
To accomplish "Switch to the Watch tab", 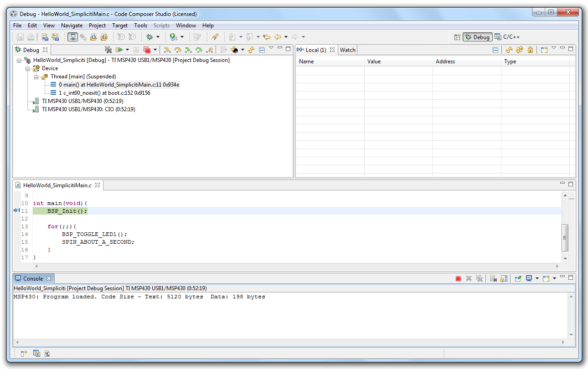I will 347,50.
